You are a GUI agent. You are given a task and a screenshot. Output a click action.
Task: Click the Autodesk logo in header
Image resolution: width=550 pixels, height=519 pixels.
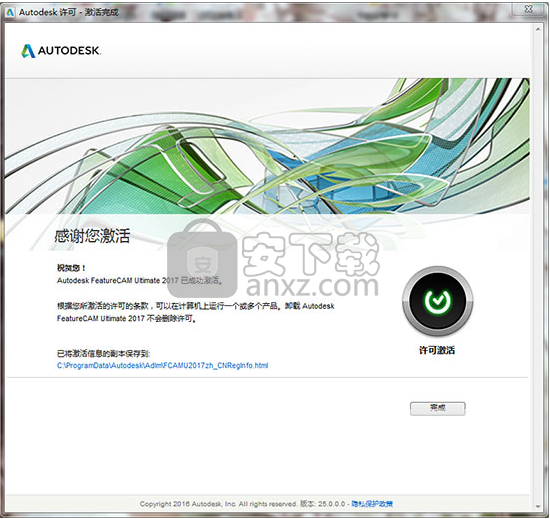pos(61,51)
